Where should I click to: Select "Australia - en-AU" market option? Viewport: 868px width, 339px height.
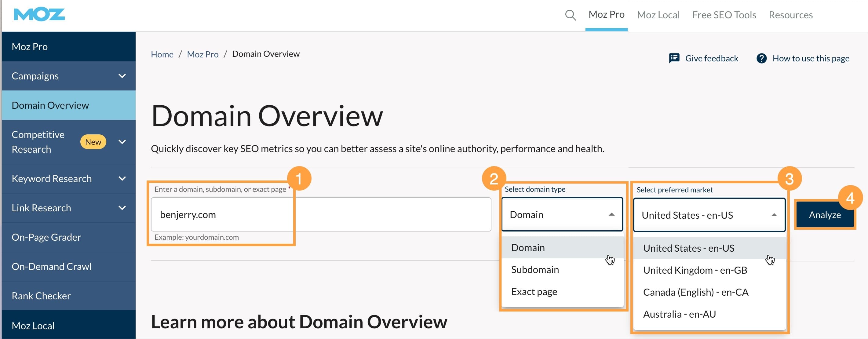pos(679,314)
